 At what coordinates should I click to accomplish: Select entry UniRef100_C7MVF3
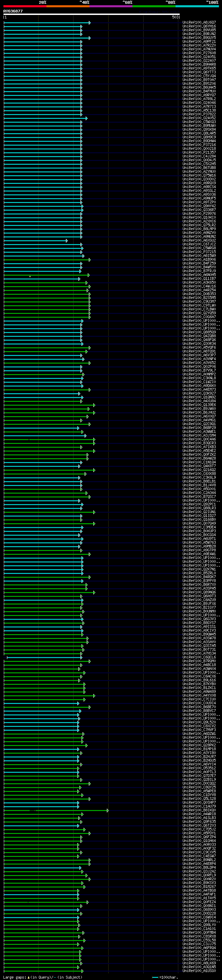click(x=199, y=730)
